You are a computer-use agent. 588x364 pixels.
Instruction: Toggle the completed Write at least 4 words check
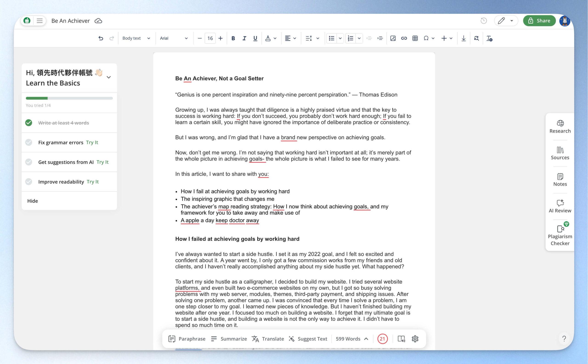pyautogui.click(x=29, y=123)
